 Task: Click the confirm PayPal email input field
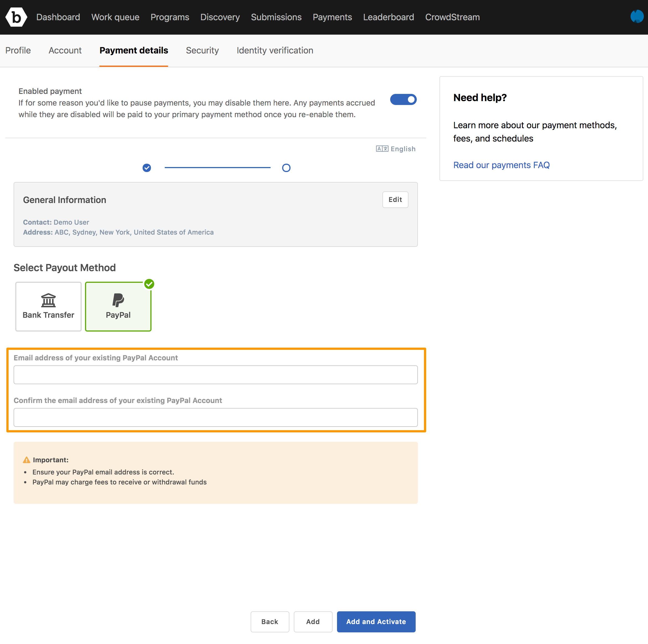[x=215, y=417]
